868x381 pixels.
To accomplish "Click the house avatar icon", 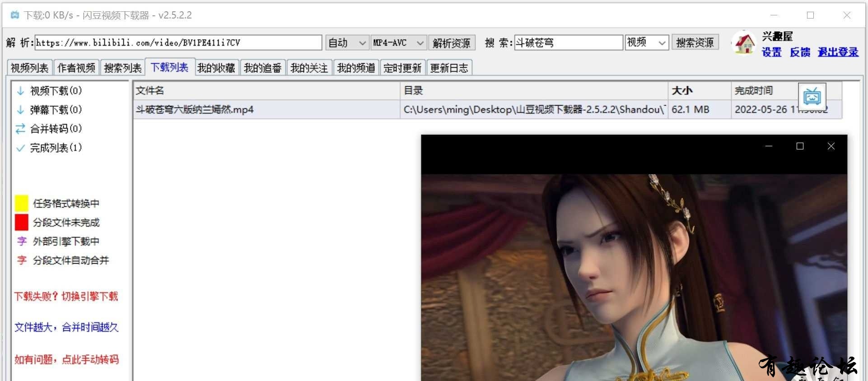I will 744,43.
